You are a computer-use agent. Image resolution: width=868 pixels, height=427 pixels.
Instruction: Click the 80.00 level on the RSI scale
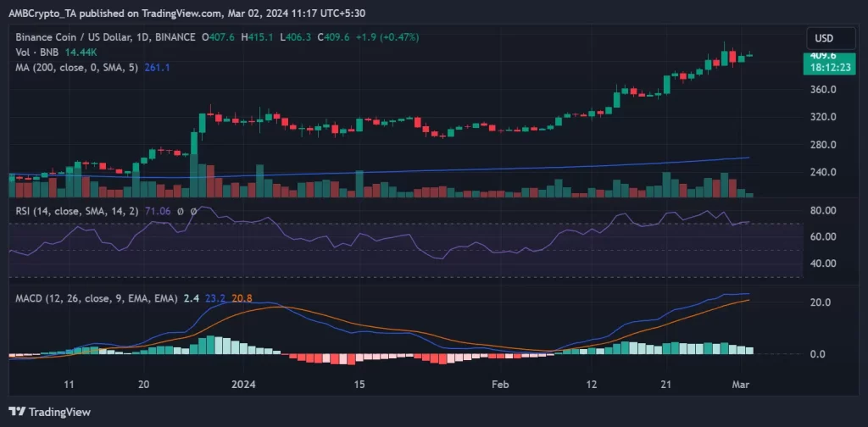pyautogui.click(x=823, y=210)
